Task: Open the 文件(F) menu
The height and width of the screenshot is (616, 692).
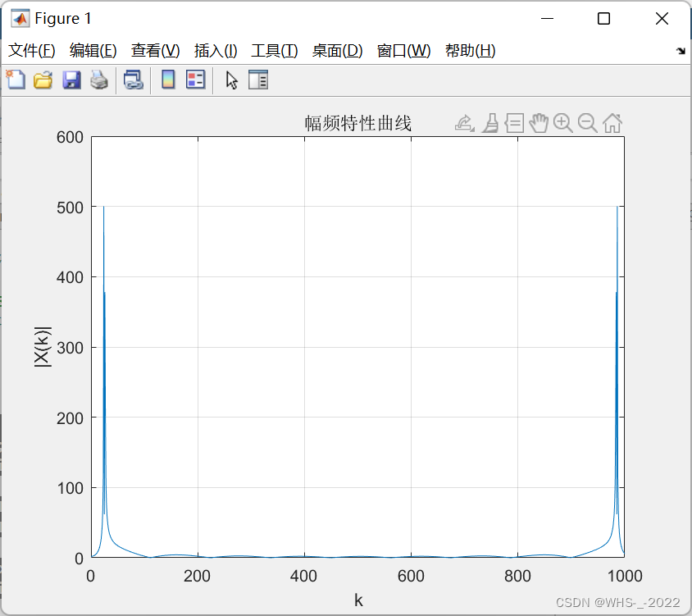Action: 32,51
